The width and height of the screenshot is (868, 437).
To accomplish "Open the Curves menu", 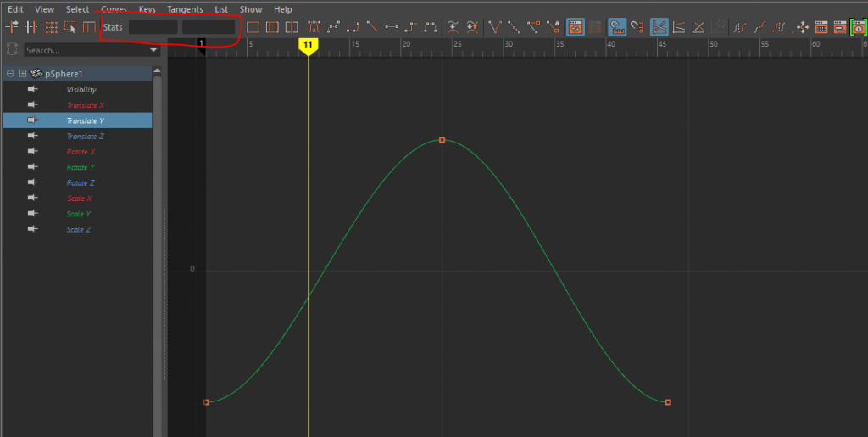I will pos(114,9).
